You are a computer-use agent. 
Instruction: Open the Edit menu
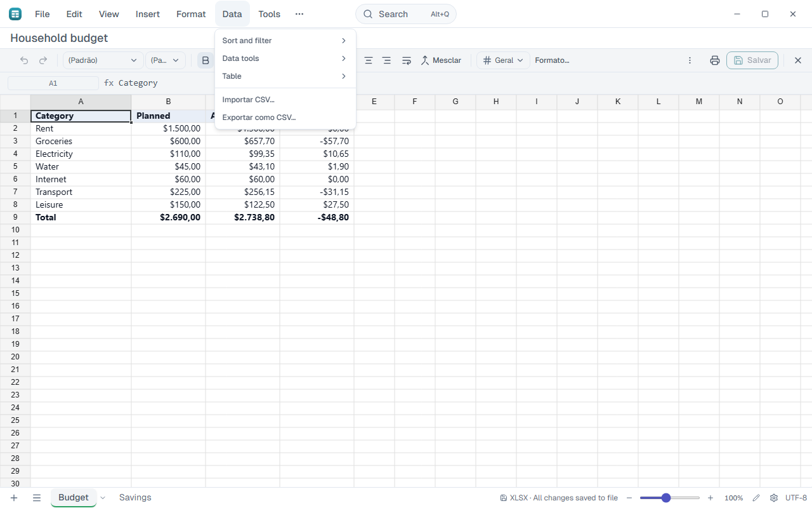coord(74,14)
